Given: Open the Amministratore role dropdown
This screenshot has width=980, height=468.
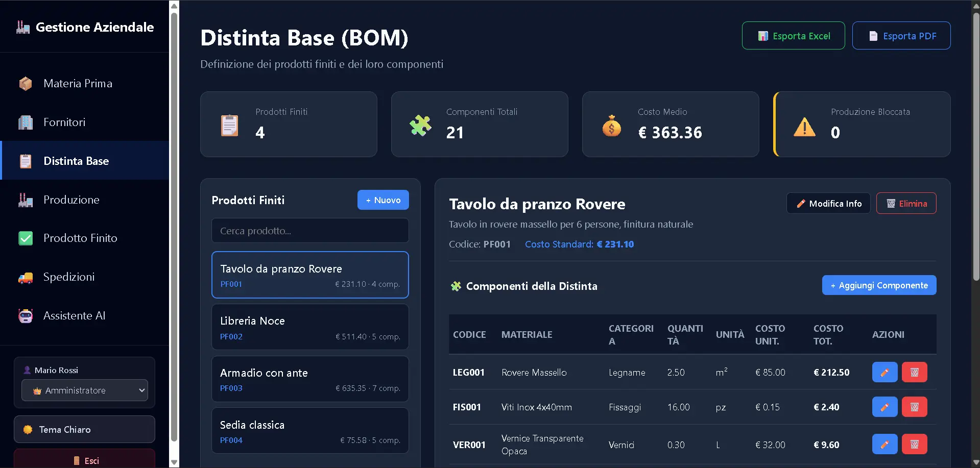Looking at the screenshot, I should point(85,390).
